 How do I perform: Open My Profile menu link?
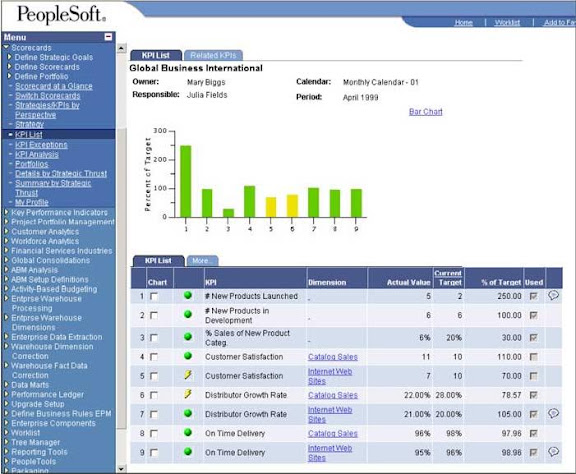tap(32, 202)
